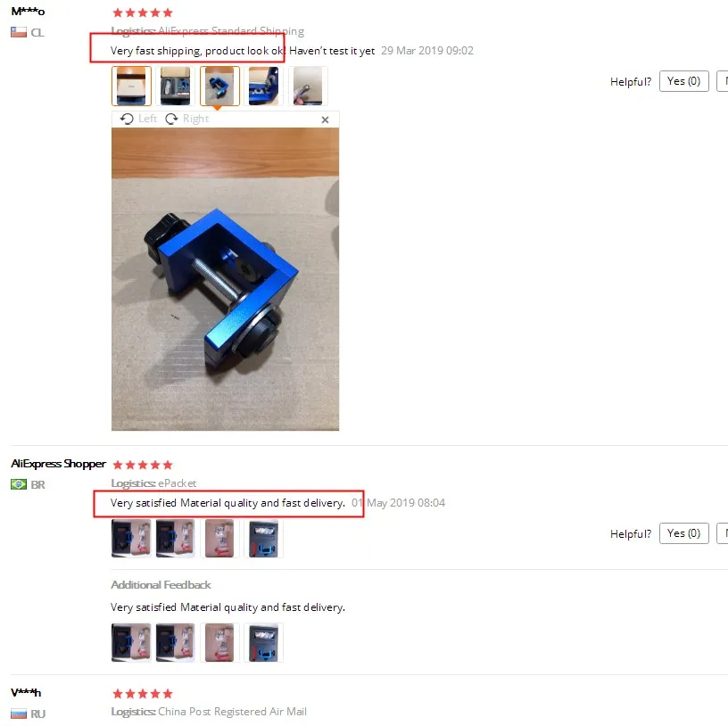The height and width of the screenshot is (726, 728).
Task: Open third photo in AliExpress Shopper's review
Action: pos(219,539)
